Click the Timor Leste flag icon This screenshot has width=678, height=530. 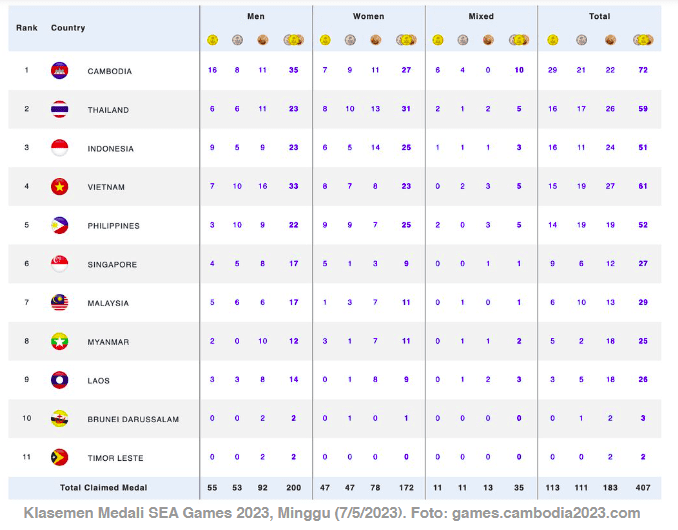click(x=59, y=458)
